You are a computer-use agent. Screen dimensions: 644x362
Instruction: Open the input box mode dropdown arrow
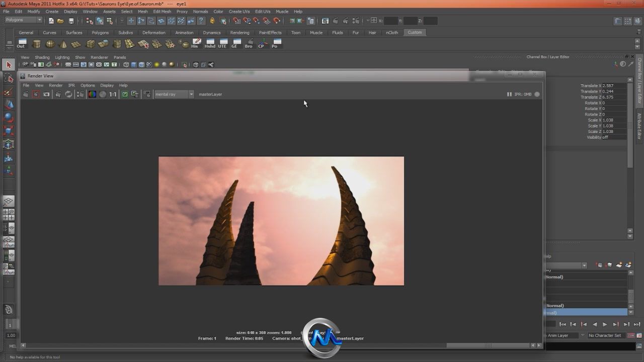368,21
